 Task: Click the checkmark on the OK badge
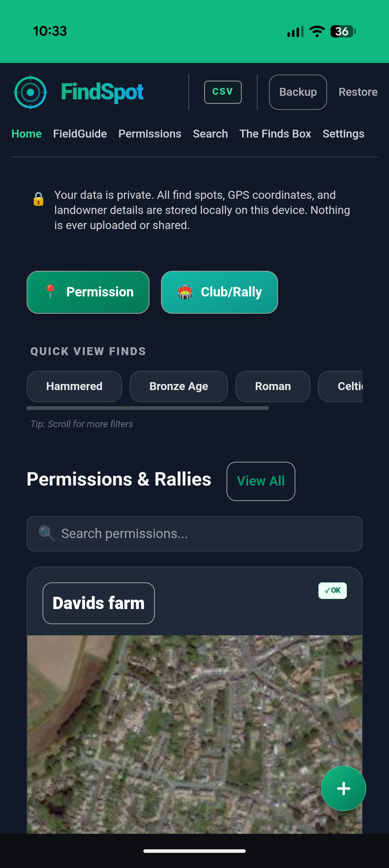[x=327, y=590]
